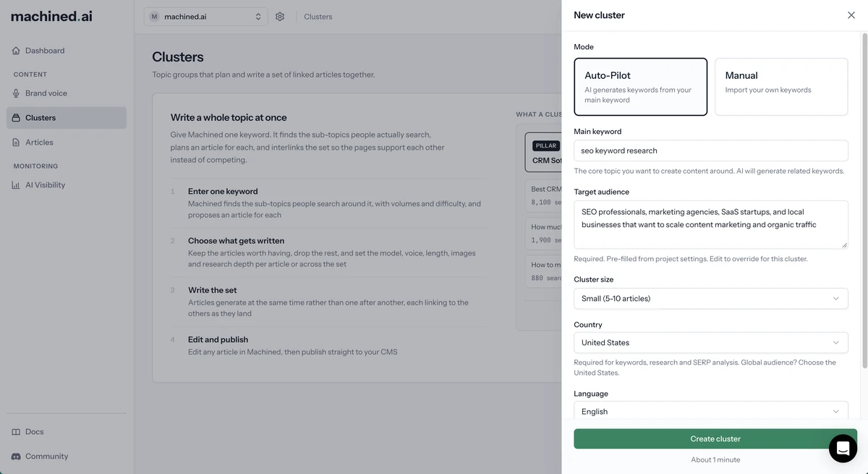Click the machined.ai logo

click(51, 16)
